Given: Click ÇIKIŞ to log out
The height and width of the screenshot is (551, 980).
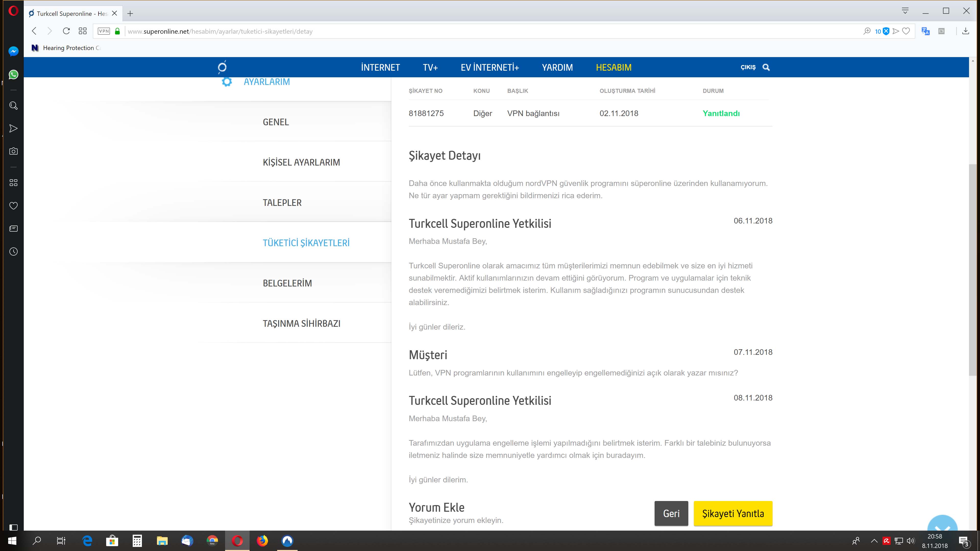Looking at the screenshot, I should click(x=748, y=67).
